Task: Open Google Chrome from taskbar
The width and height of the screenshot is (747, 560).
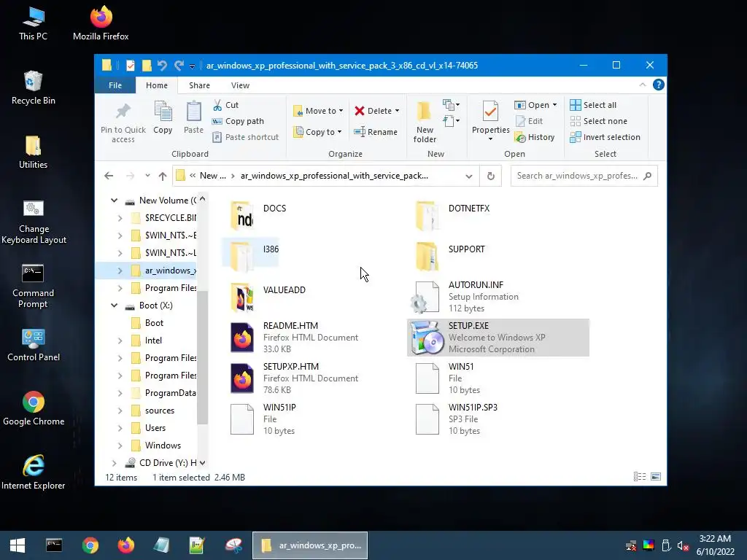Action: point(90,545)
